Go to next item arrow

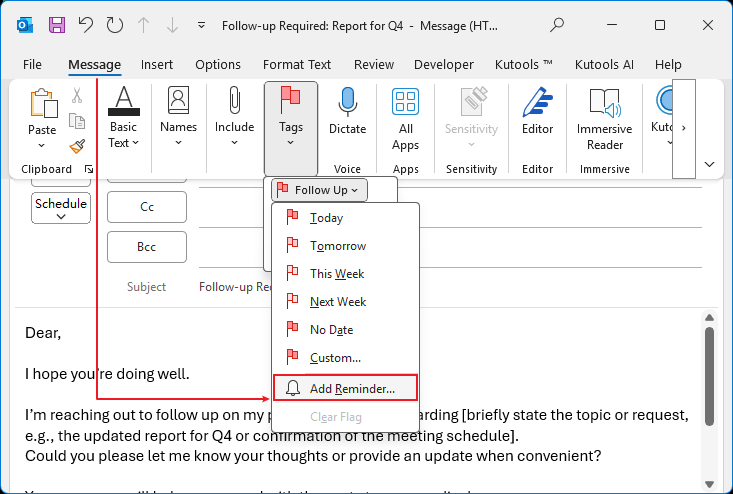tap(172, 25)
